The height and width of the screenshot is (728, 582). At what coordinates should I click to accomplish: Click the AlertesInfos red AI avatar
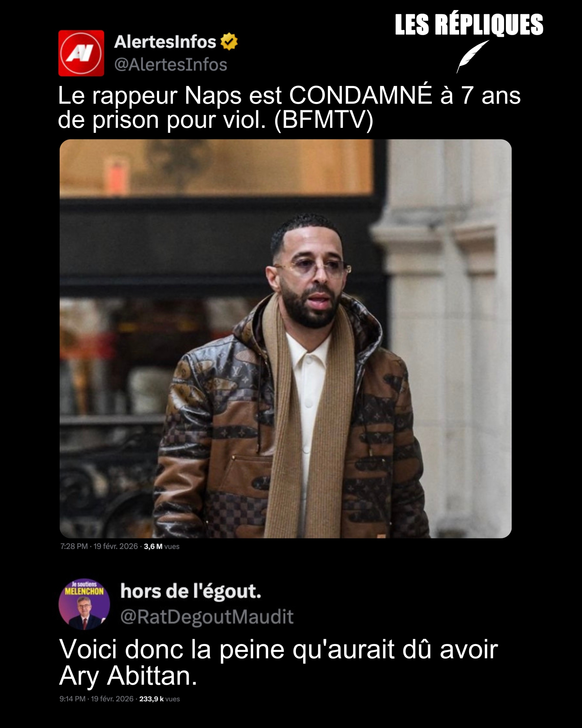click(81, 53)
